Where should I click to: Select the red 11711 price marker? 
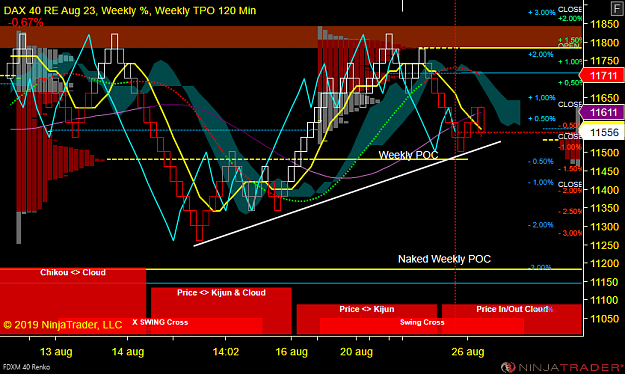(x=601, y=76)
